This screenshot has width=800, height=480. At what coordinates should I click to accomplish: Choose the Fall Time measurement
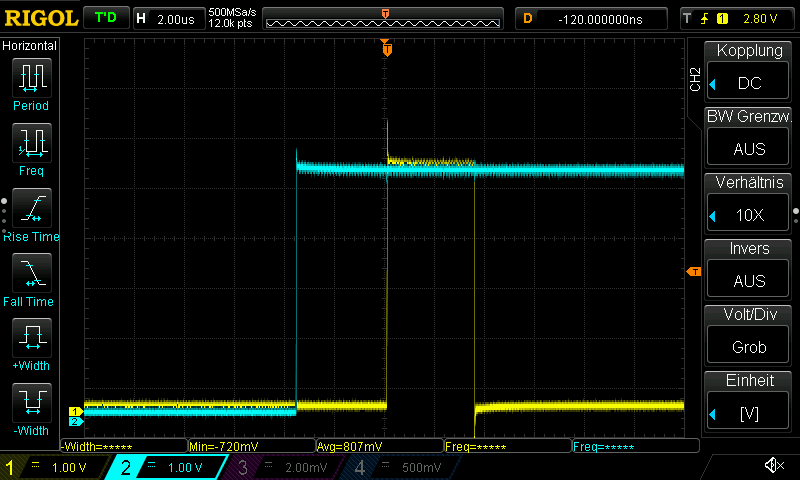tap(31, 278)
